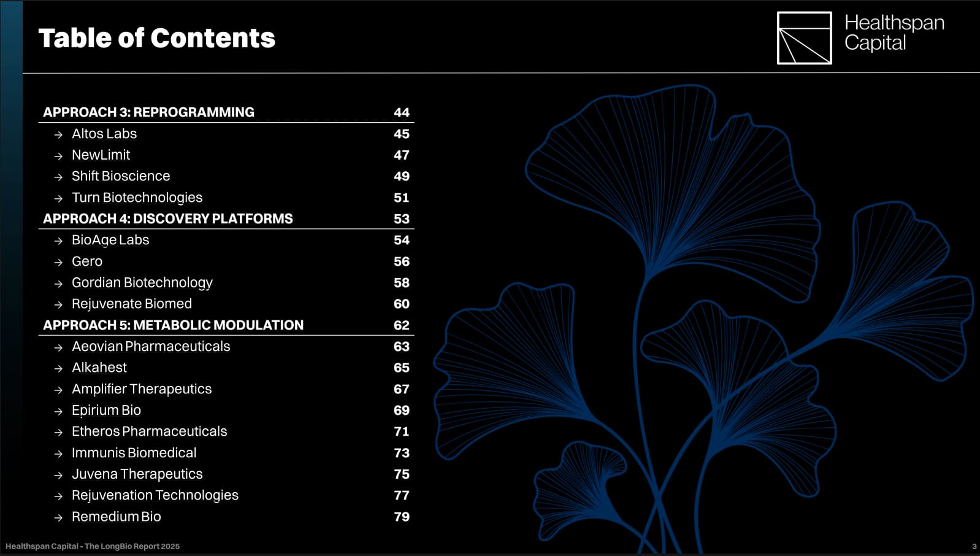Open the Epirium Bio entry
Viewport: 980px width, 556px height.
point(106,410)
